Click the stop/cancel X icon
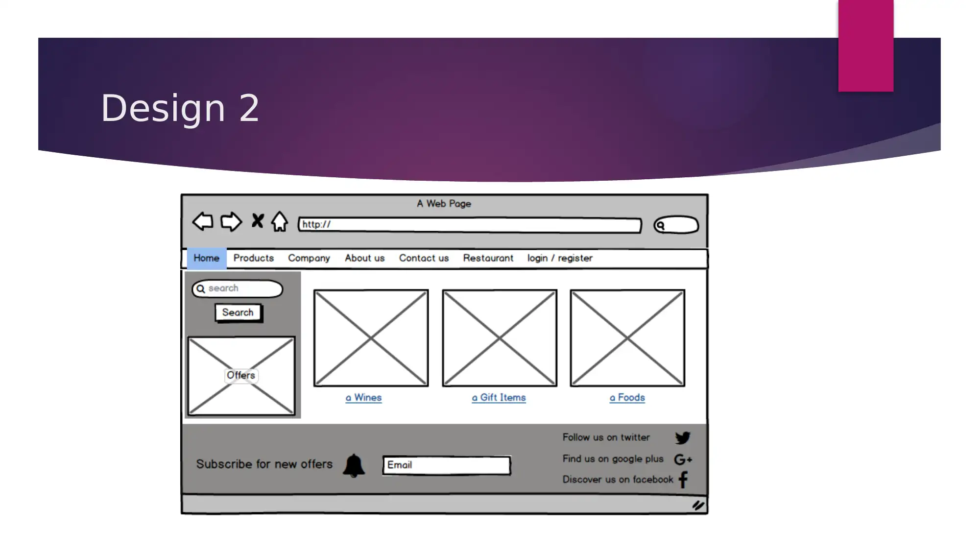 tap(257, 223)
